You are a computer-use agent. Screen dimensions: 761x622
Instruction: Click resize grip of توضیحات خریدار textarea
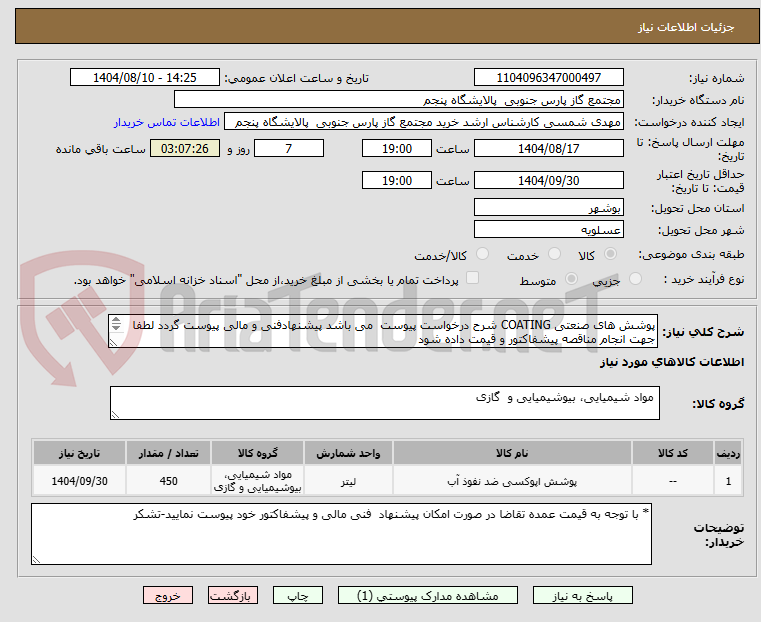[36, 559]
